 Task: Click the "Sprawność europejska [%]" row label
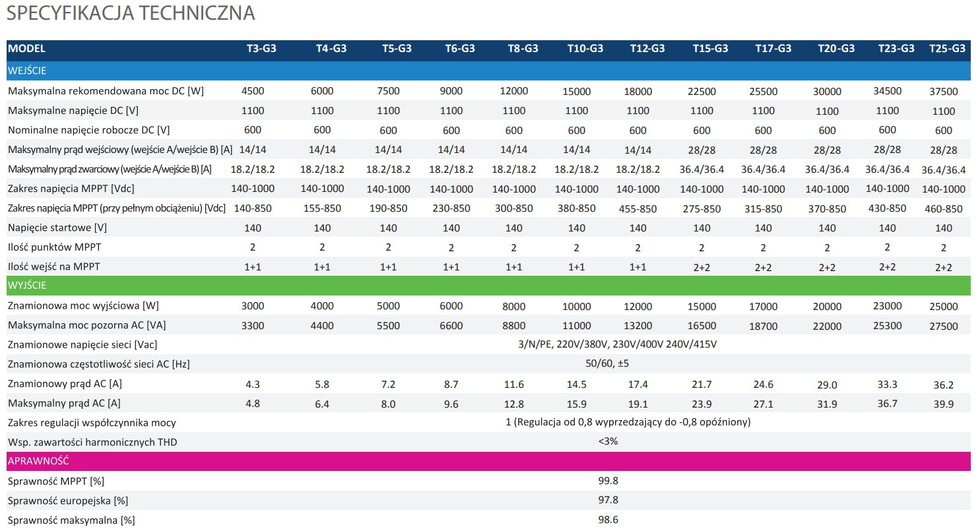tap(68, 501)
